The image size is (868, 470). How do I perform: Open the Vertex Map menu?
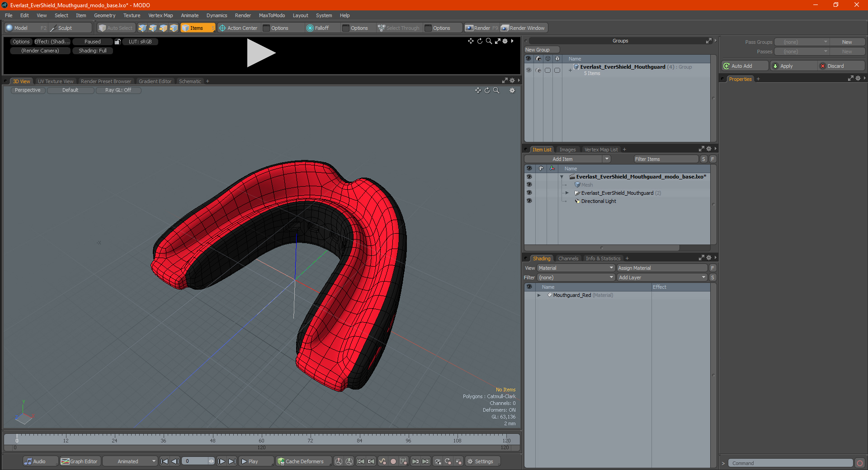[160, 15]
